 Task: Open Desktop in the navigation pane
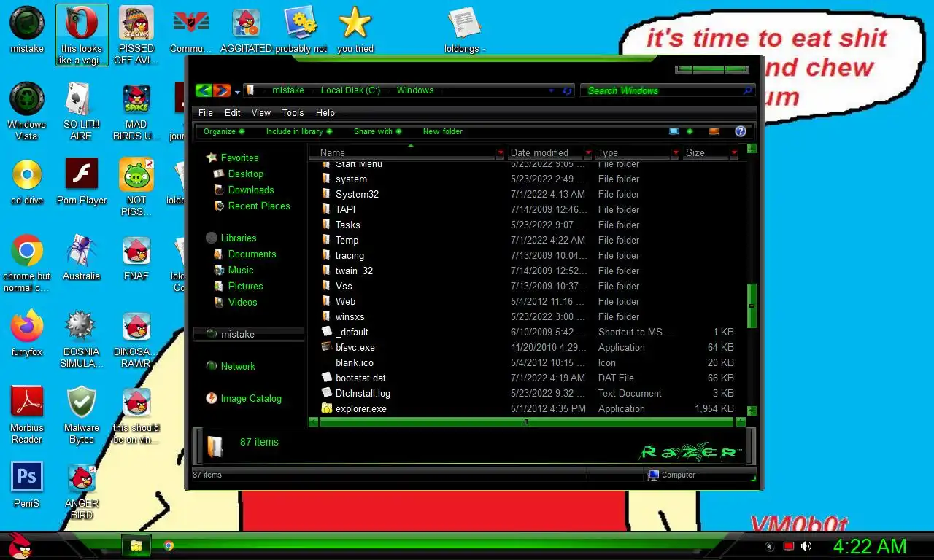(245, 174)
